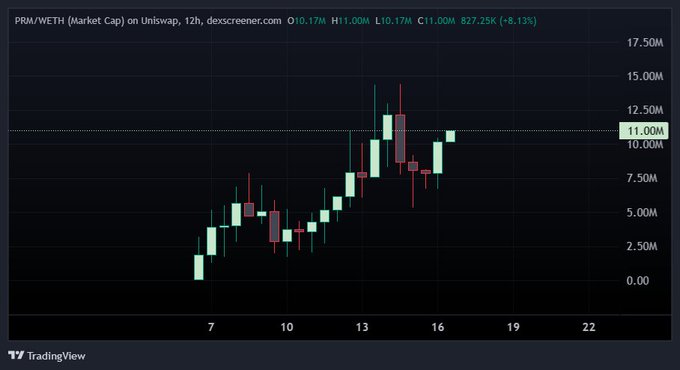Click the 0.00 price axis label
The width and height of the screenshot is (680, 370).
coord(638,281)
